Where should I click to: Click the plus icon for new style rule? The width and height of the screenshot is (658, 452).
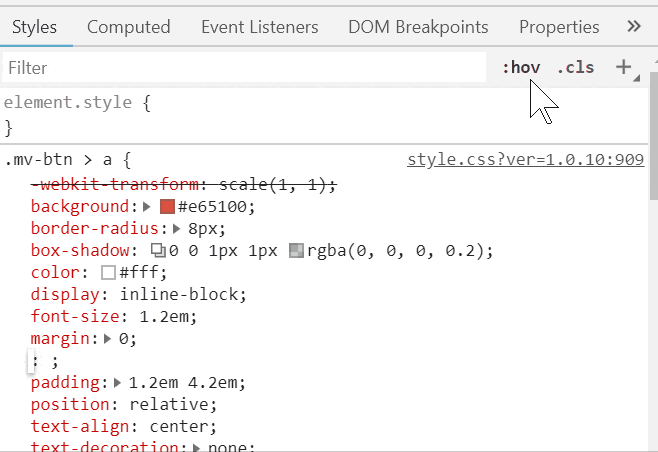(x=623, y=68)
